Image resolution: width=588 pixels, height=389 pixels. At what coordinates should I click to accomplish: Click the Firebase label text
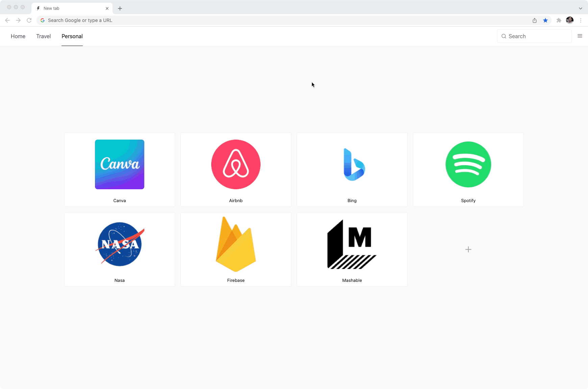(x=236, y=280)
